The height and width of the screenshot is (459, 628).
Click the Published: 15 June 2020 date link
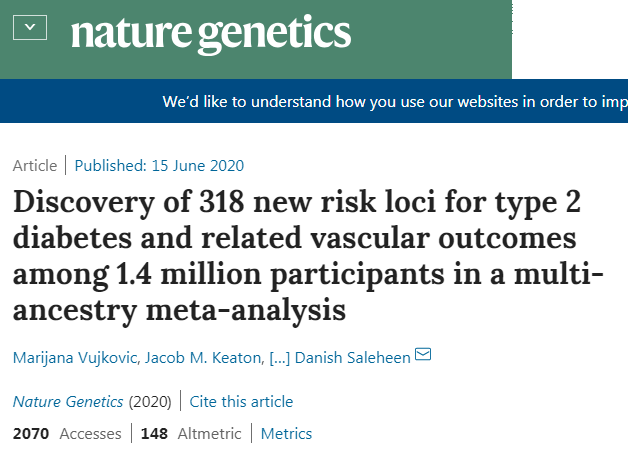click(159, 165)
